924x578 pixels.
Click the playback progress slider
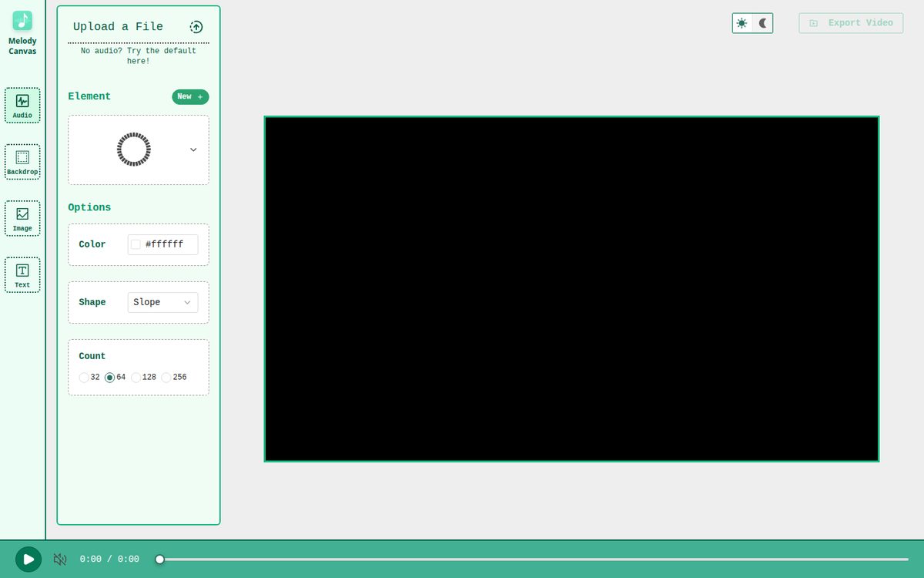(534, 560)
